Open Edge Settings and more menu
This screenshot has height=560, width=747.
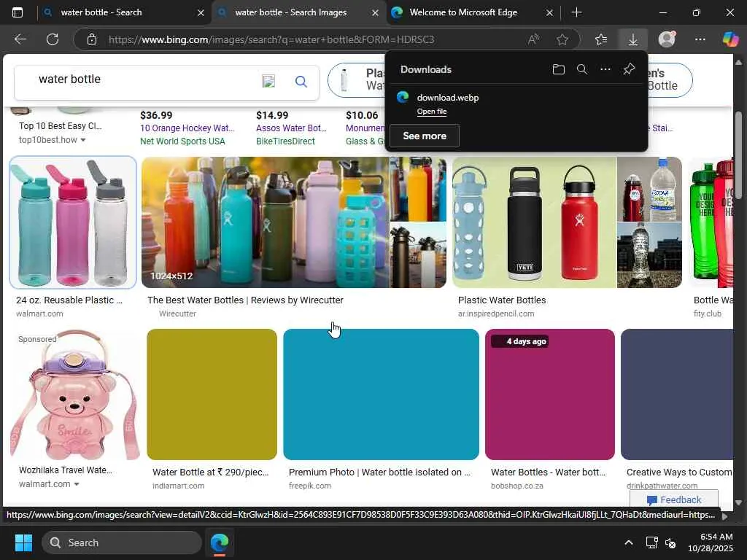(700, 39)
